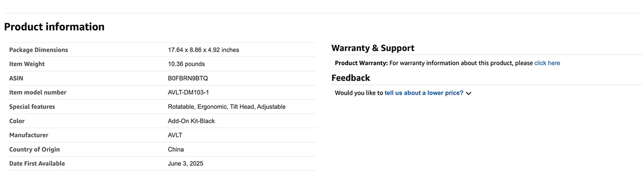Click the Rotatable, Ergonomic, Tilt Head text

click(x=211, y=107)
